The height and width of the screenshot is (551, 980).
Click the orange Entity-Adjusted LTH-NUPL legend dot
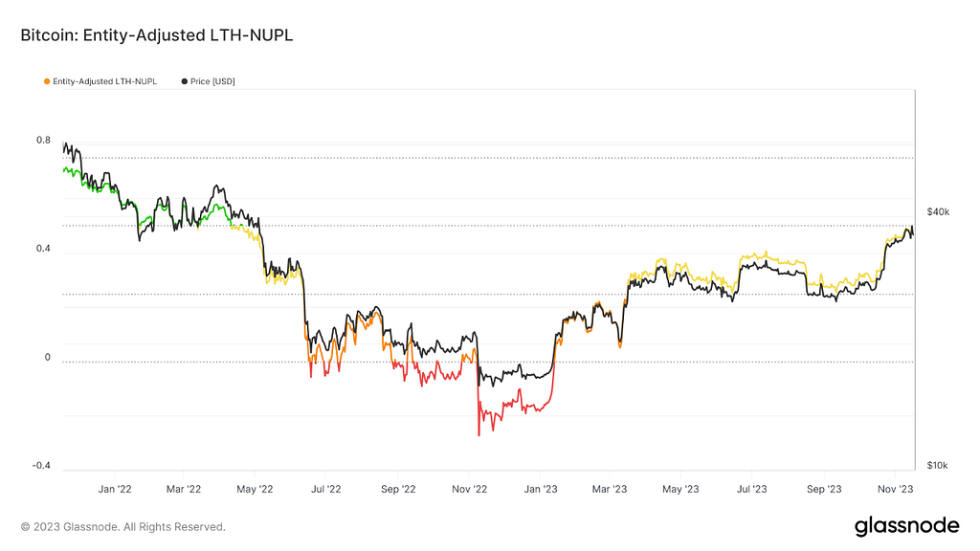pos(47,81)
